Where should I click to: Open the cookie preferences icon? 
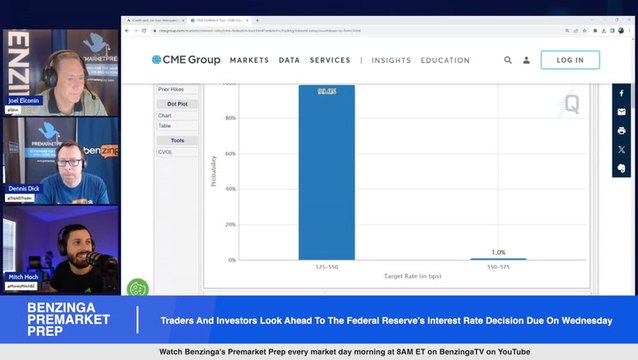[138, 288]
